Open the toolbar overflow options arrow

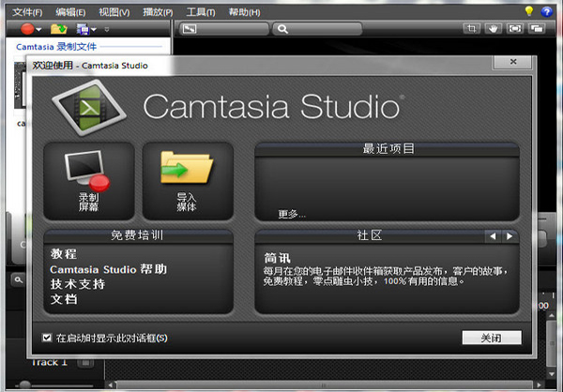(x=107, y=29)
